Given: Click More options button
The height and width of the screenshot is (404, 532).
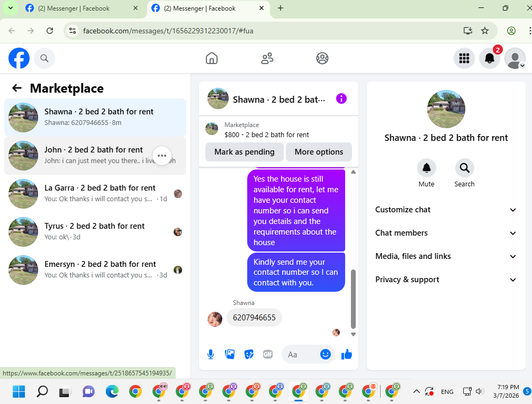Looking at the screenshot, I should [319, 152].
